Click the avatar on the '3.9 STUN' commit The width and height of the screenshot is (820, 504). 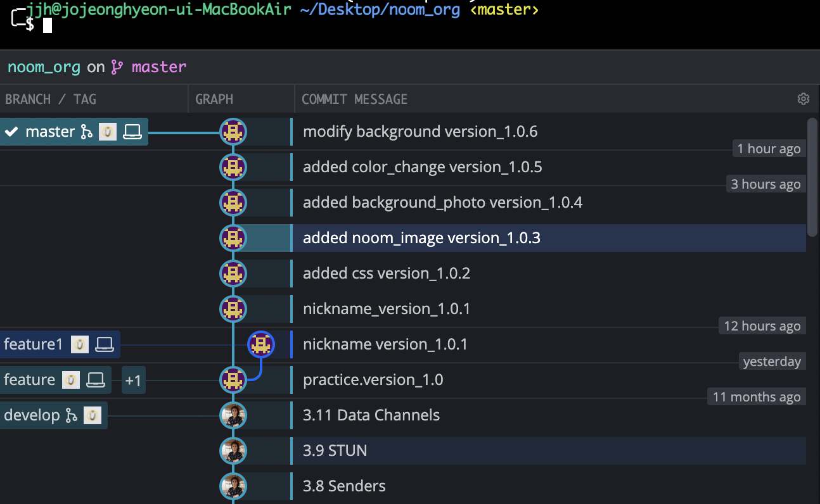pyautogui.click(x=233, y=451)
